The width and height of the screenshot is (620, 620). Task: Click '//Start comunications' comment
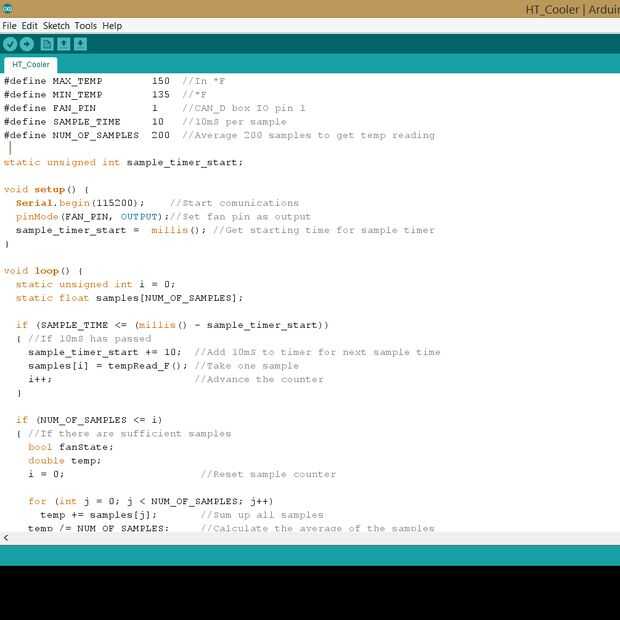click(x=234, y=203)
